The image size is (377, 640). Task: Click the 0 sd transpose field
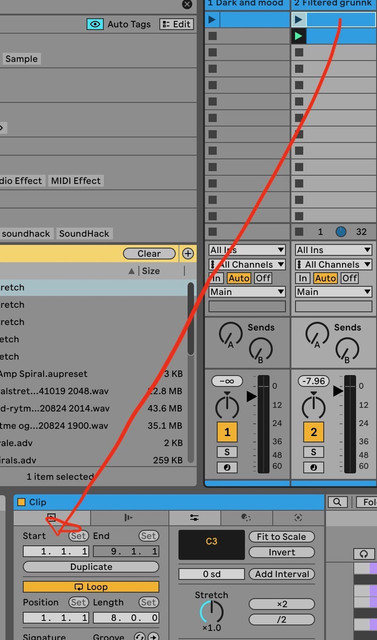pyautogui.click(x=211, y=574)
